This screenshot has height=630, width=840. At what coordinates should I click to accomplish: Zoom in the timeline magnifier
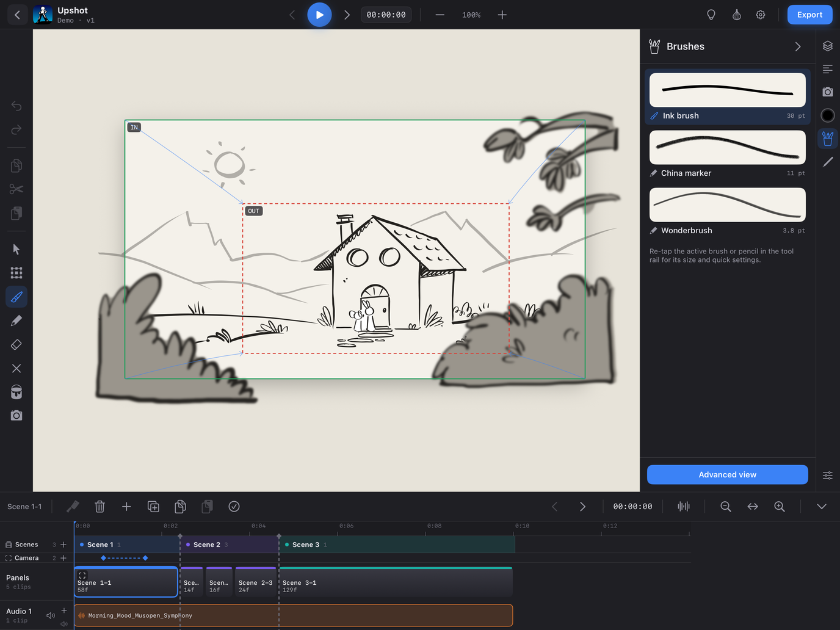click(780, 507)
